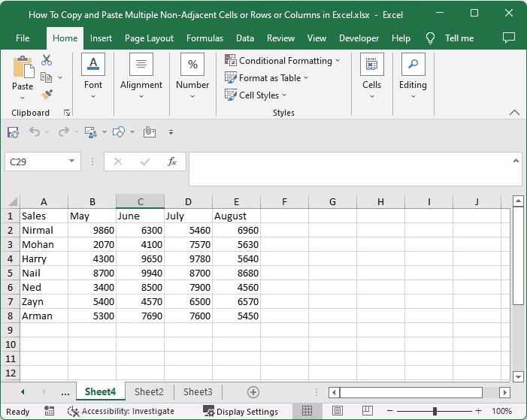The width and height of the screenshot is (527, 420).
Task: Add a new sheet with plus icon
Action: tap(253, 392)
